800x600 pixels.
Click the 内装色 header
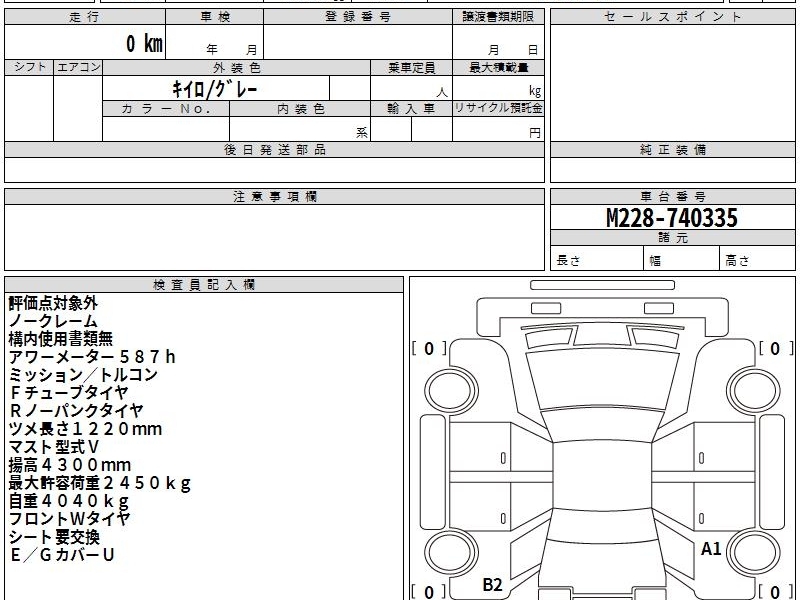point(300,109)
